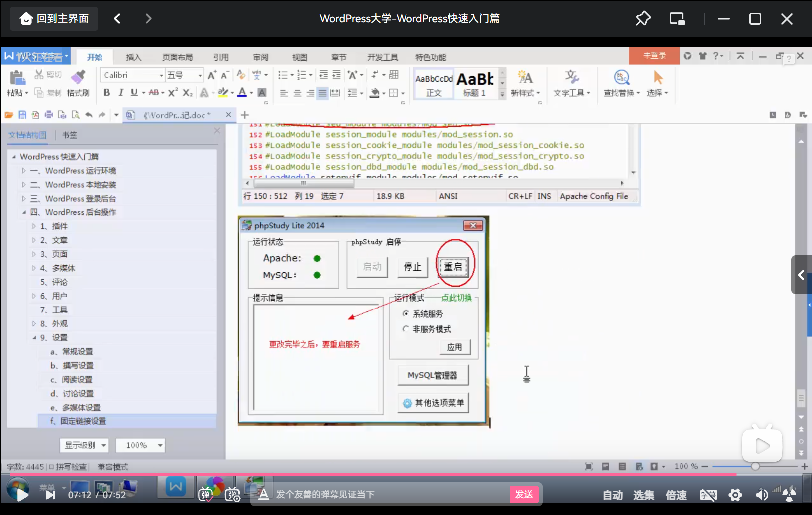Close the WordPr...记.doc document tab
The image size is (812, 515).
point(228,115)
